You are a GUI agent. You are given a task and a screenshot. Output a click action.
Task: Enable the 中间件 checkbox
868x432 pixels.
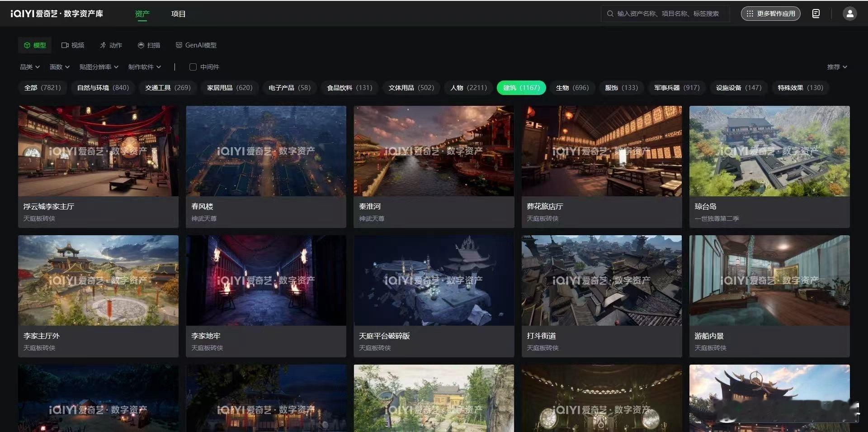point(193,67)
